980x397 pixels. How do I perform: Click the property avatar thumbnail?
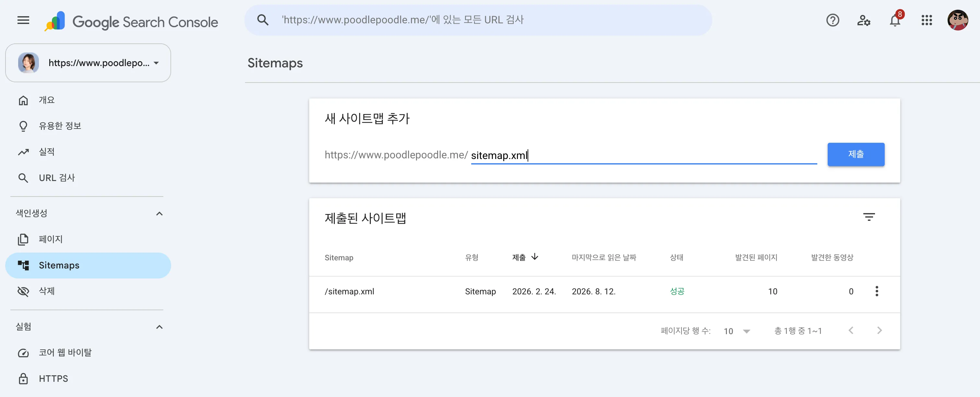(29, 63)
